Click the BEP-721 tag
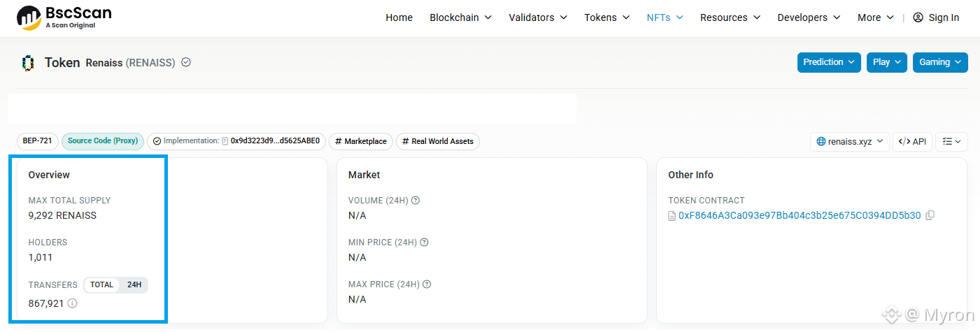The height and width of the screenshot is (332, 980). click(x=38, y=141)
